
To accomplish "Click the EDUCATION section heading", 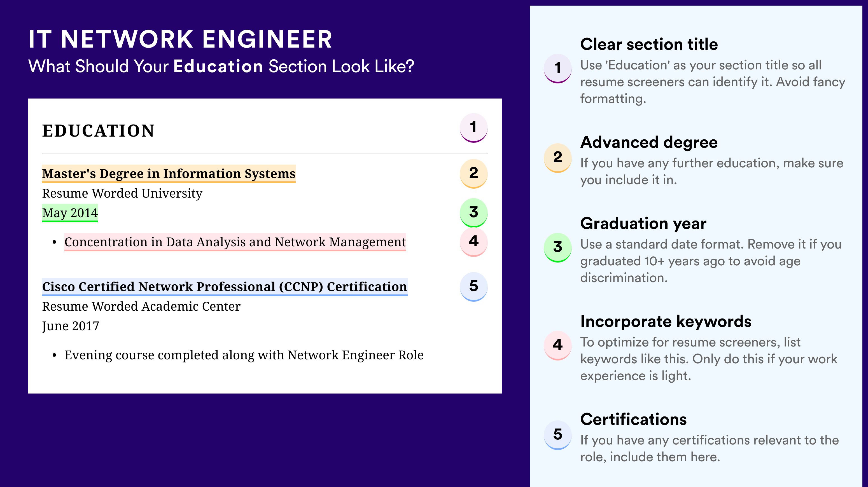I will (98, 131).
